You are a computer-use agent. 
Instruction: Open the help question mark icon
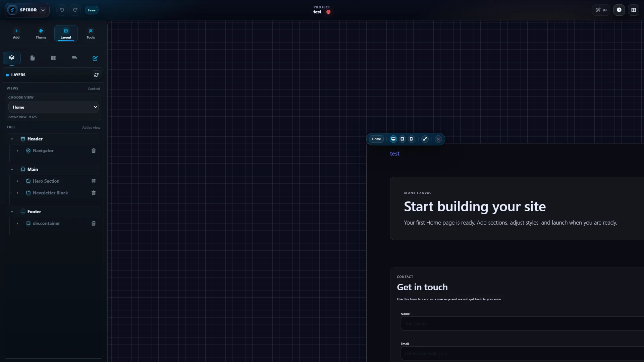619,10
